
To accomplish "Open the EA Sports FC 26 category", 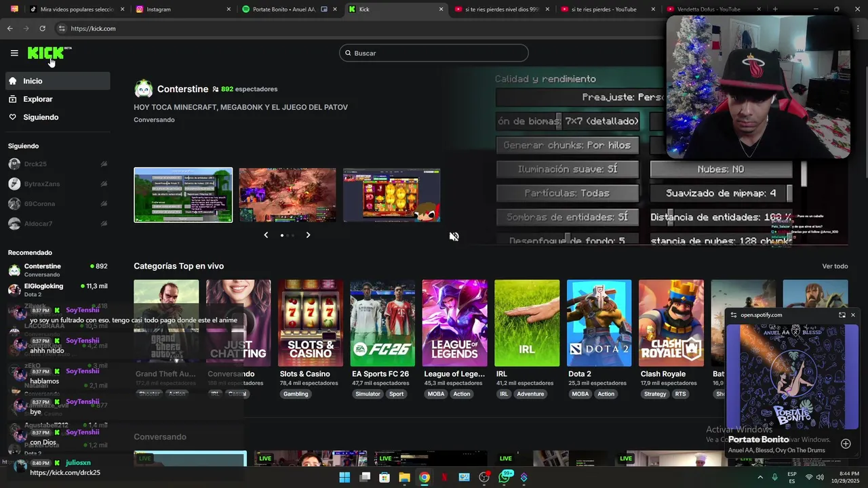I will (382, 323).
